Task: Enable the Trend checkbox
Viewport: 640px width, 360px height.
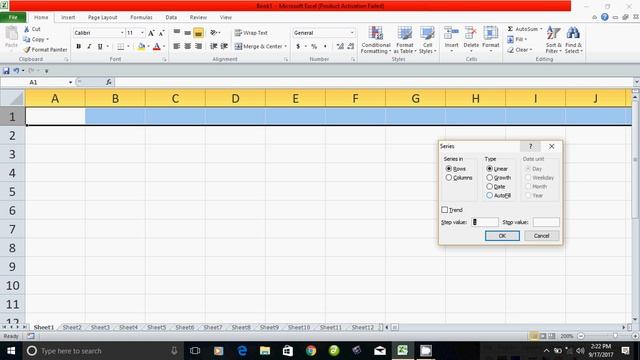Action: click(x=444, y=210)
